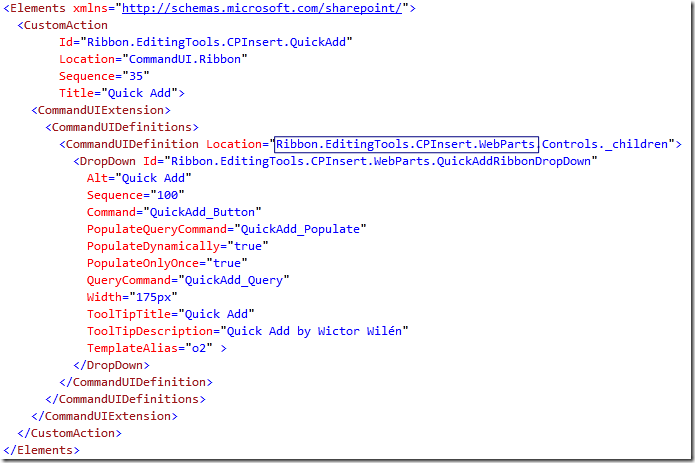
Task: Click the closing CustomAction tag
Action: [x=69, y=433]
